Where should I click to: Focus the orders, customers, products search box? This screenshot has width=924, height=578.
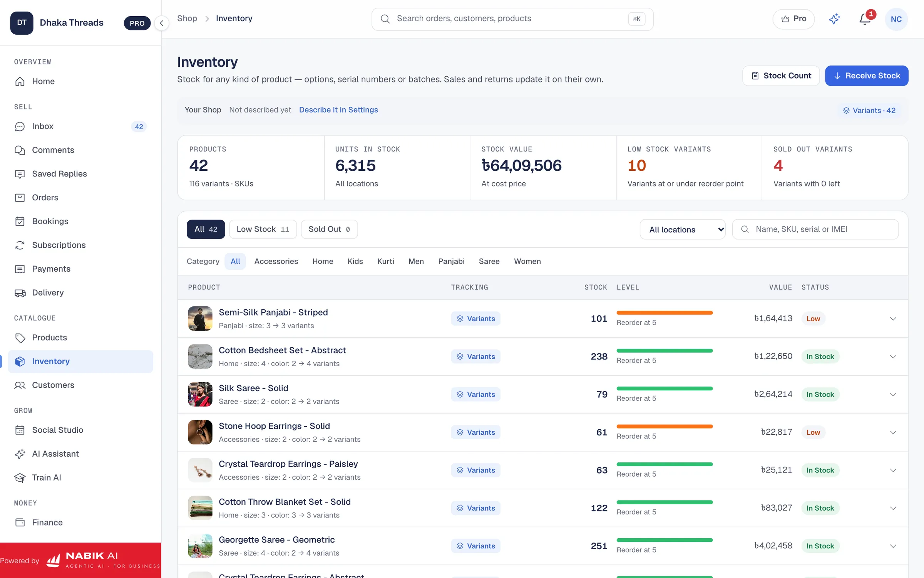point(512,19)
